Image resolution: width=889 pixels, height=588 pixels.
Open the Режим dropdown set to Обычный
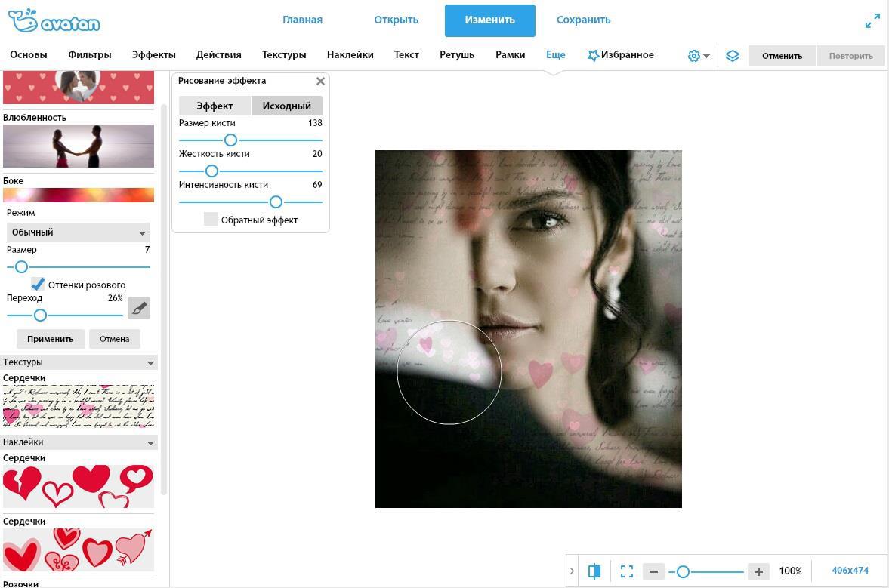click(x=79, y=232)
